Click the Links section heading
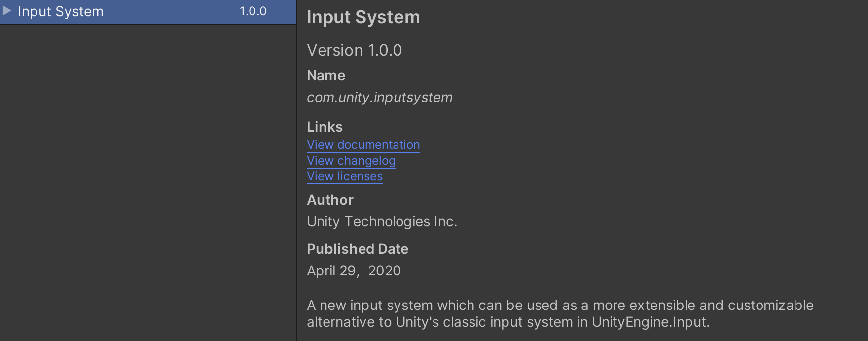Screen dimensions: 868x341 point(325,127)
